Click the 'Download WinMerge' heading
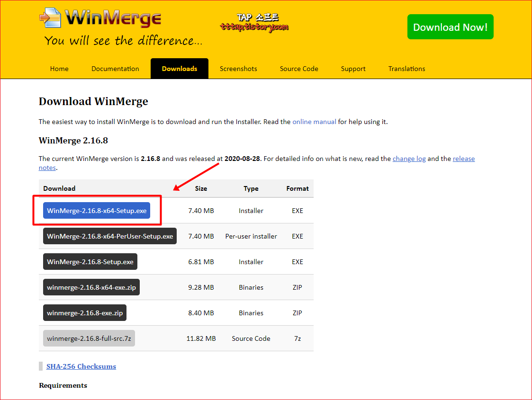 tap(93, 101)
